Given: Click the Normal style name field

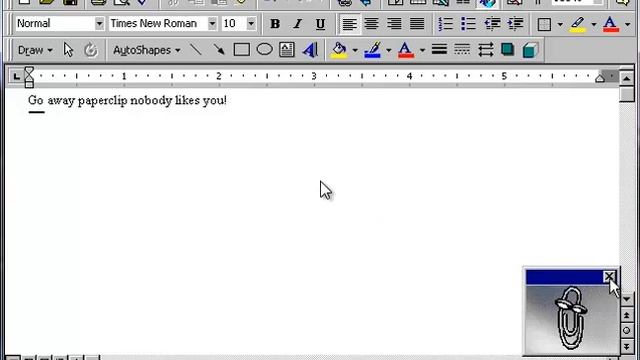Looking at the screenshot, I should point(54,24).
